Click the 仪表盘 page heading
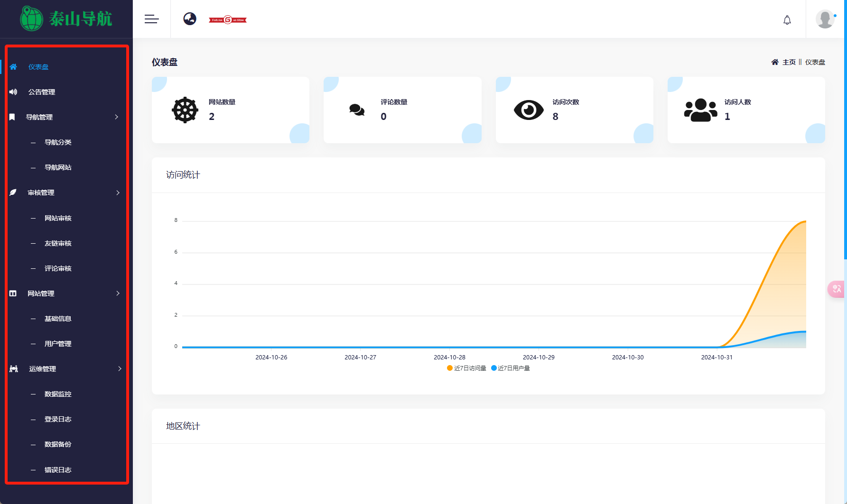847x504 pixels. coord(165,62)
